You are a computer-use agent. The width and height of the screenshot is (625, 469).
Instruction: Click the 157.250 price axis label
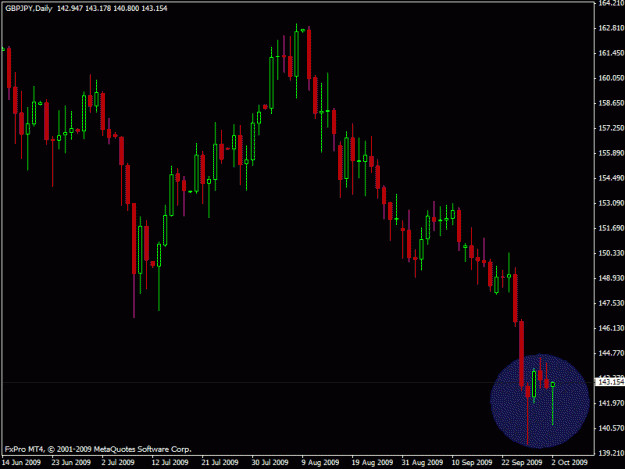point(611,128)
